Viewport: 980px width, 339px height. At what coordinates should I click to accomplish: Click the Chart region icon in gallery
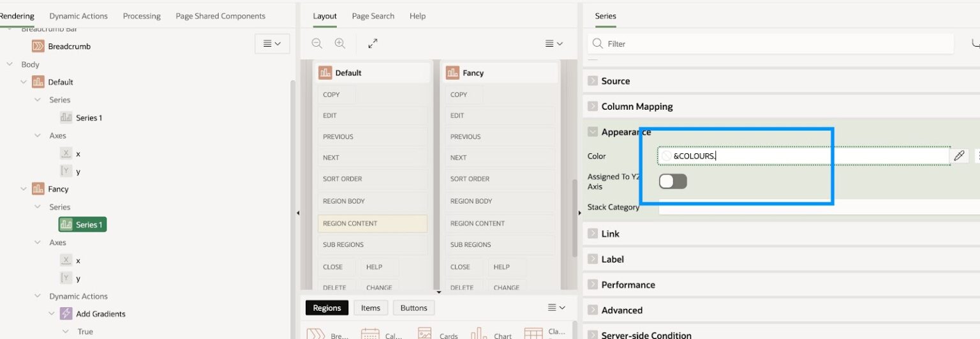(x=479, y=334)
